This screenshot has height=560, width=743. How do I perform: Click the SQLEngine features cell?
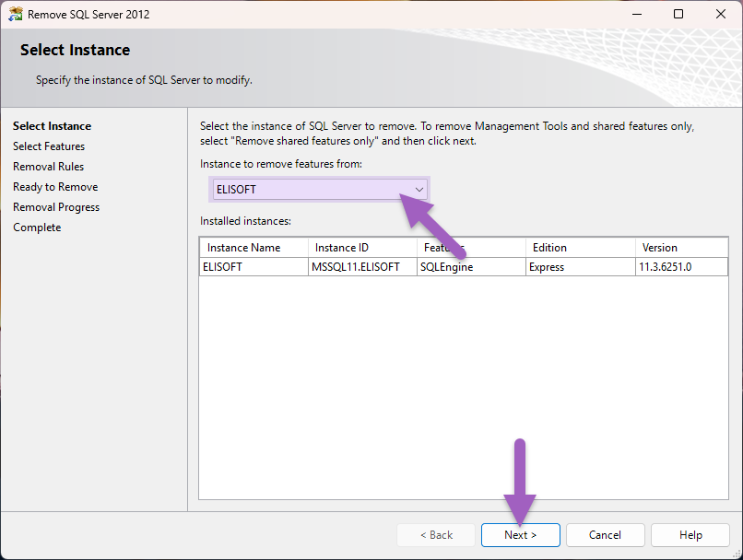471,267
